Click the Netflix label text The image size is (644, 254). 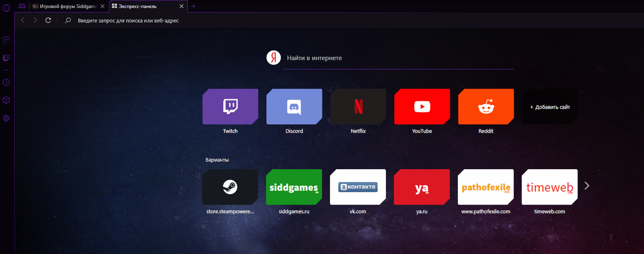coord(358,131)
